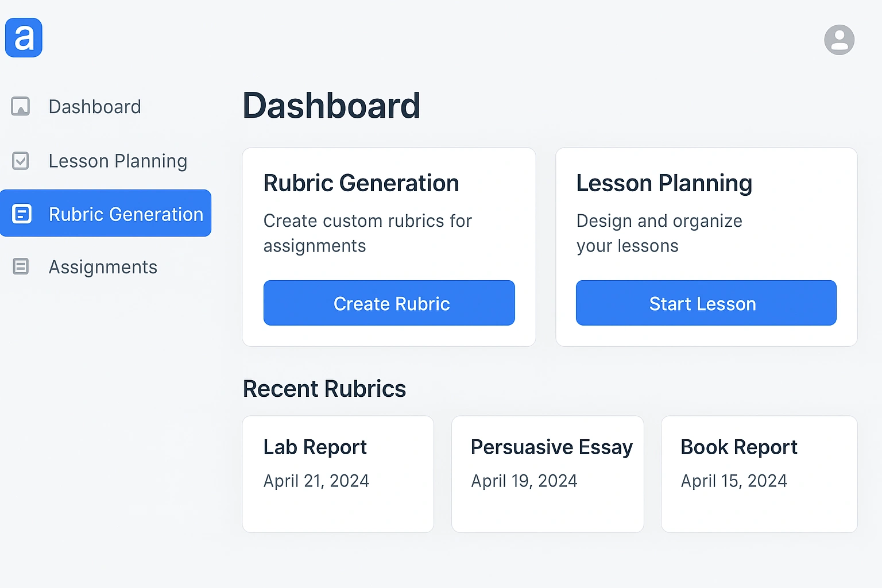The image size is (882, 588).
Task: Open the Book Report rubric card
Action: (x=759, y=474)
